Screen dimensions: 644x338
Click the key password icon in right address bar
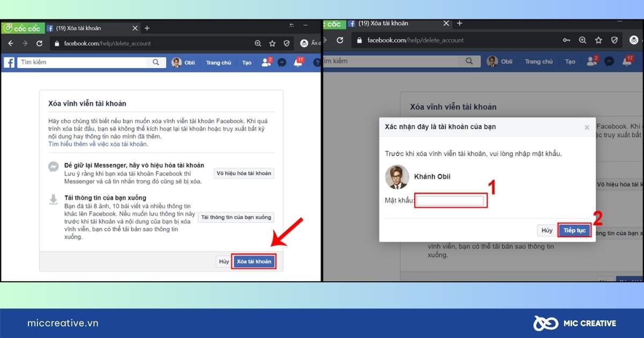(566, 40)
